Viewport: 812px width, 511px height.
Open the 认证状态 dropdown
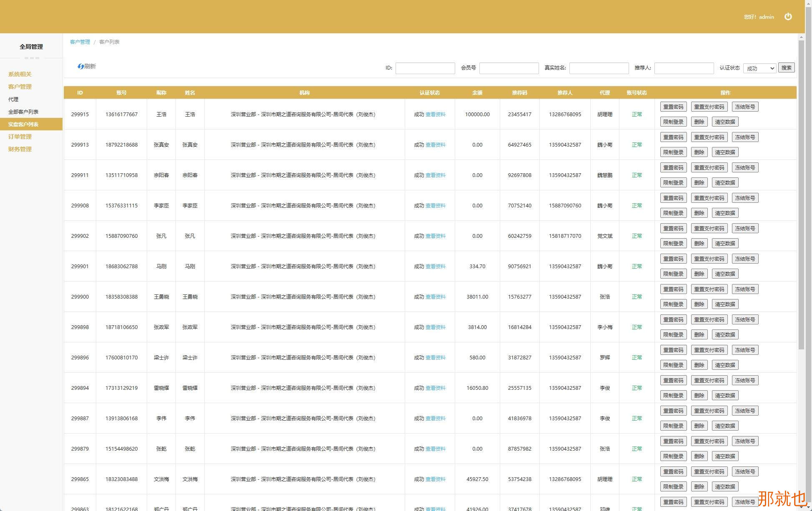pyautogui.click(x=759, y=68)
